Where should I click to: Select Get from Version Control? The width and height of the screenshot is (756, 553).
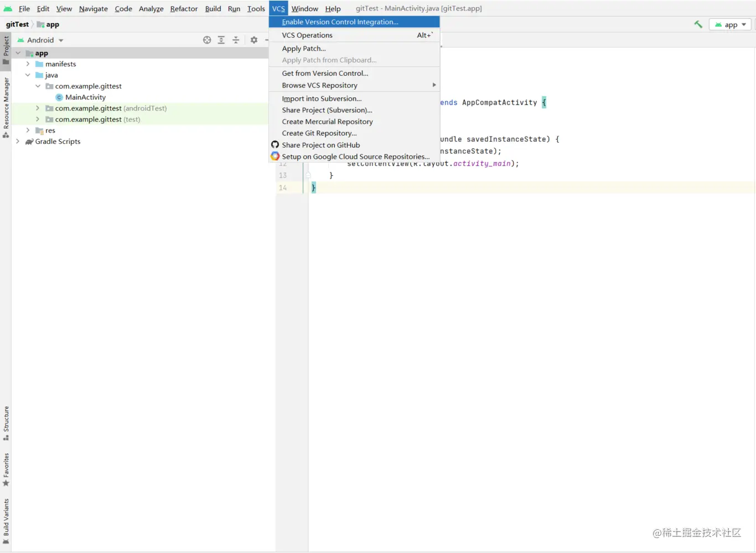click(354, 74)
